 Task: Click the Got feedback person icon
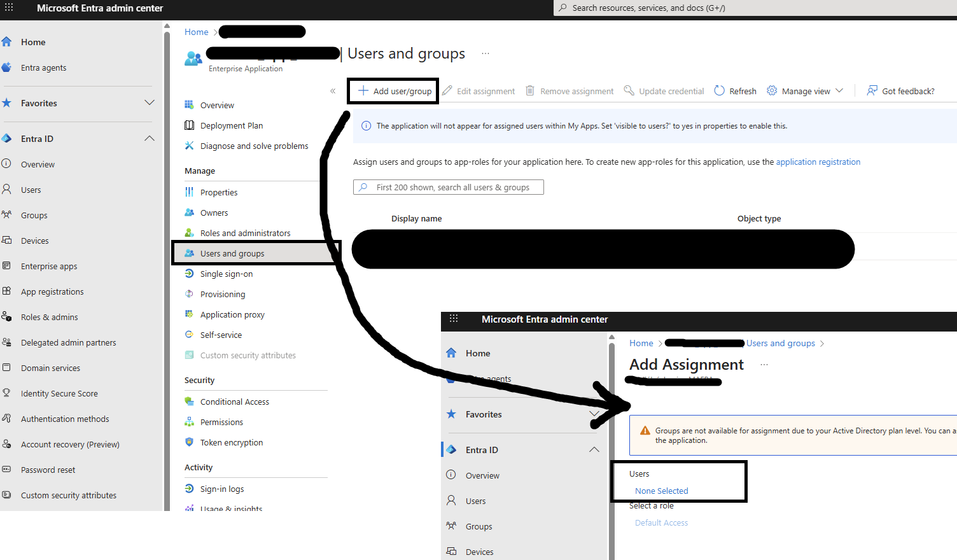click(872, 90)
